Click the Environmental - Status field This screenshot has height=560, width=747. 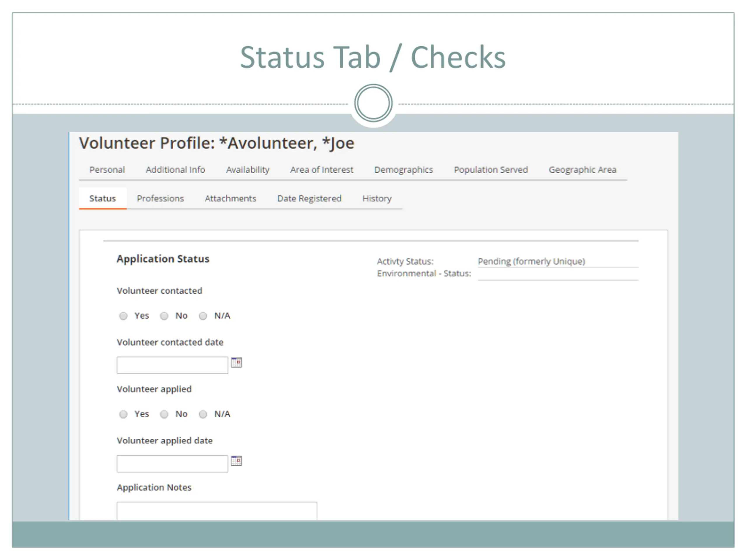[558, 274]
